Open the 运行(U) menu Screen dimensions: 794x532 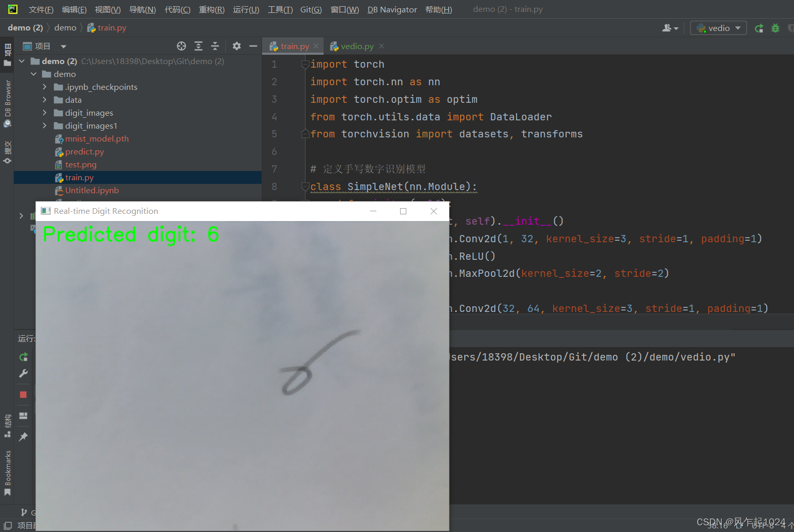click(246, 9)
